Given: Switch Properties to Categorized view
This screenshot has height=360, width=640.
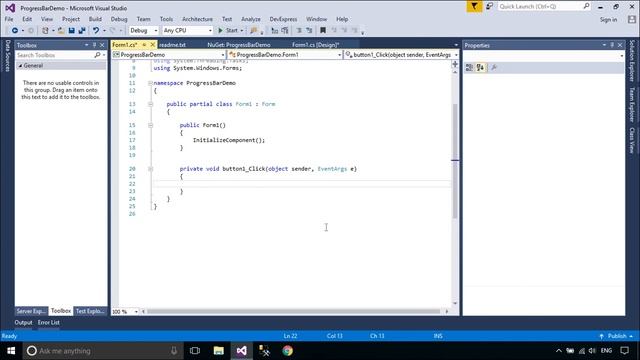Looking at the screenshot, I should tap(469, 67).
